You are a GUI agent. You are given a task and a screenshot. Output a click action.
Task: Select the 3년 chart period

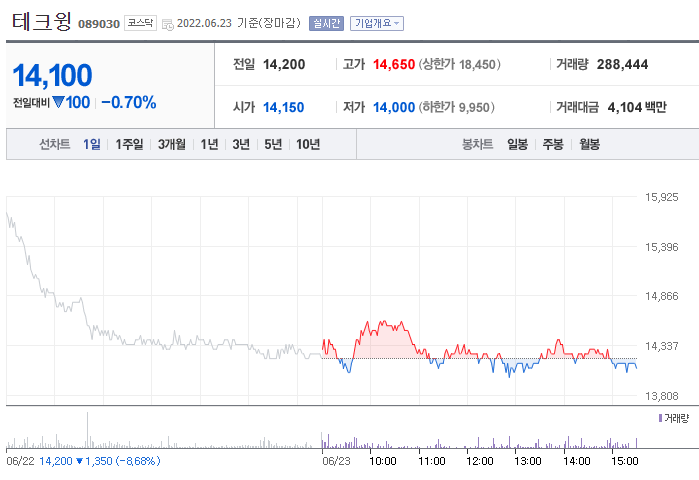click(241, 144)
